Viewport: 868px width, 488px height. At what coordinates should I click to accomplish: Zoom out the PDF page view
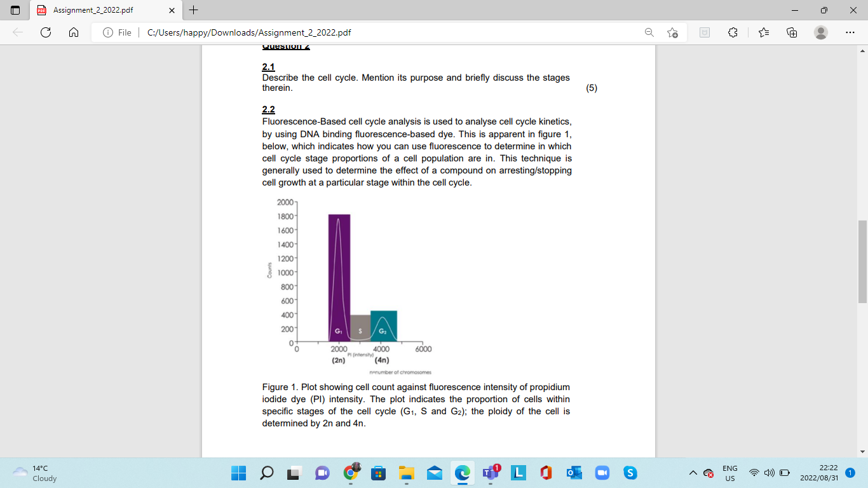(649, 32)
